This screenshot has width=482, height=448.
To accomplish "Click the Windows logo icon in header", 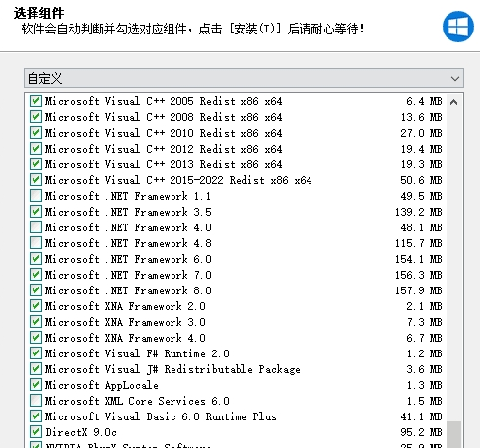I will point(458,27).
